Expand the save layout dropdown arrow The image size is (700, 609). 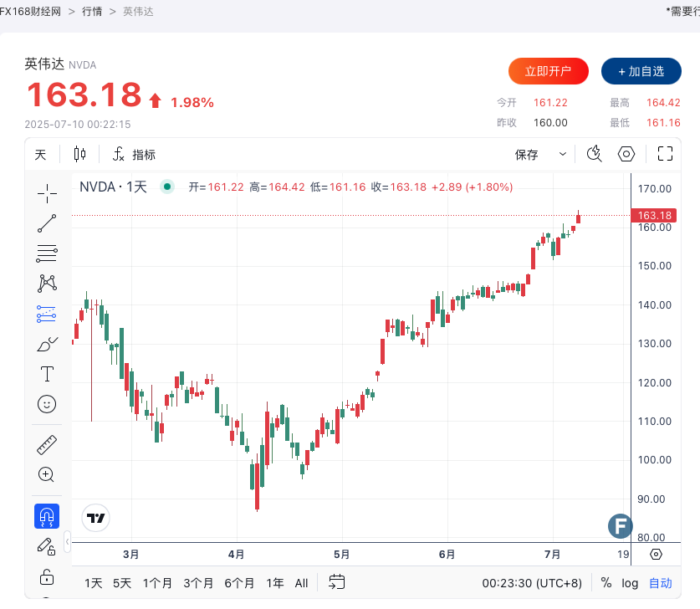563,154
